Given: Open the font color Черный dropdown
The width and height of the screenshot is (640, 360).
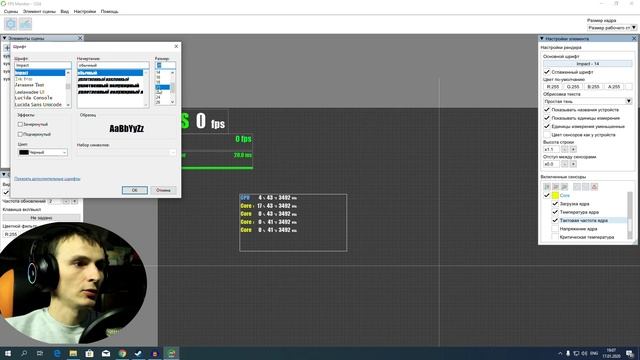Looking at the screenshot, I should tap(43, 152).
